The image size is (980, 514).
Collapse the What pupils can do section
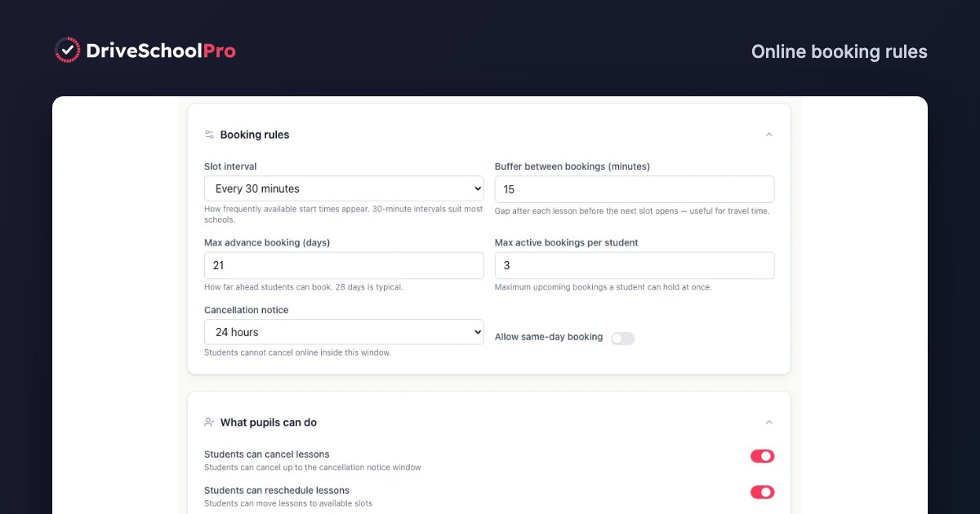[768, 423]
